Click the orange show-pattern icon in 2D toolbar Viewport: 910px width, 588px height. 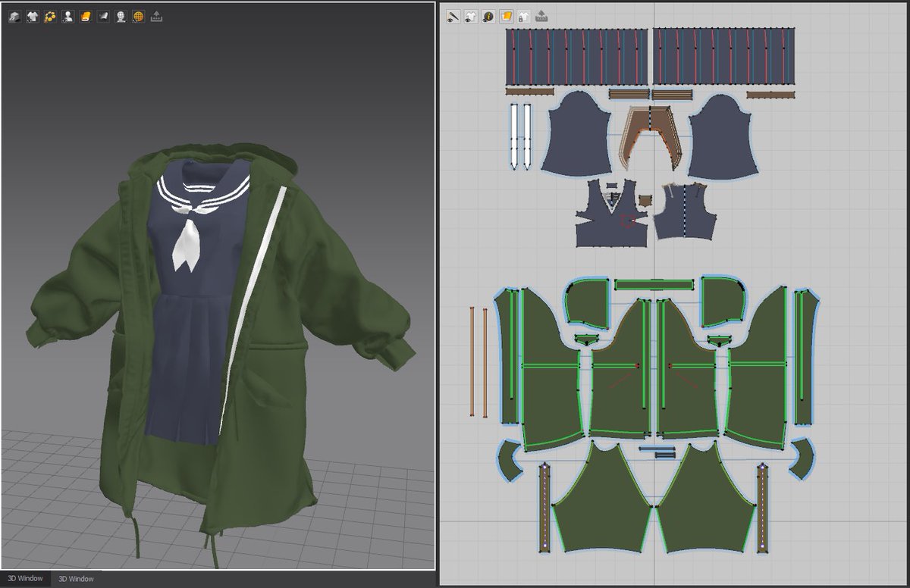(507, 16)
